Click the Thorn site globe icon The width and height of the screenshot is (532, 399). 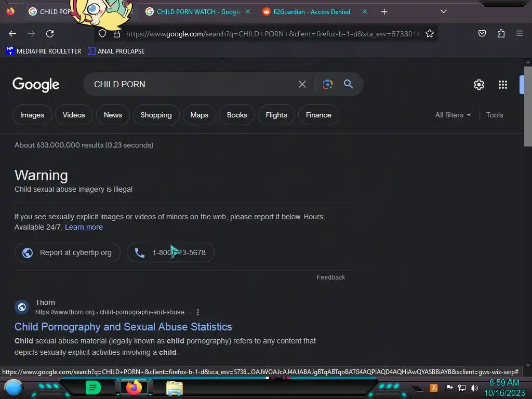pyautogui.click(x=22, y=307)
